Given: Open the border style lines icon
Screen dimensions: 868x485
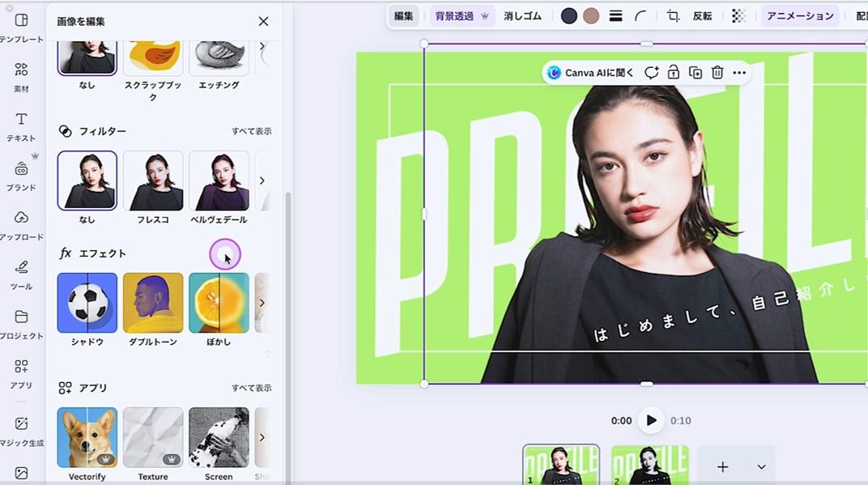Looking at the screenshot, I should coord(615,16).
